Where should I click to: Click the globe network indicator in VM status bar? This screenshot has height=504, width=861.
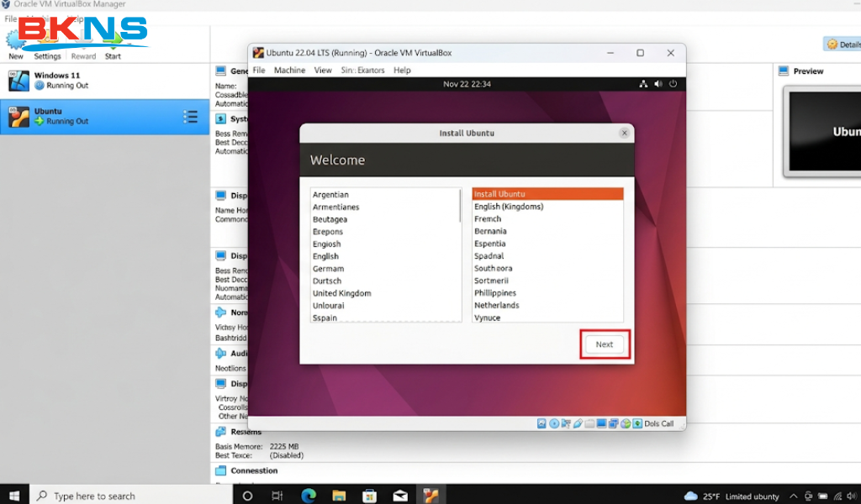626,423
